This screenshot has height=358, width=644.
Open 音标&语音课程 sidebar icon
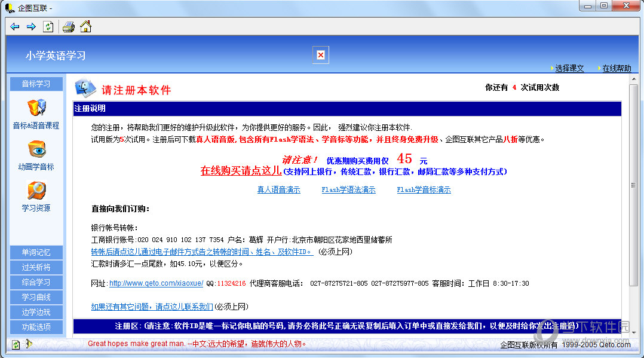(36, 108)
